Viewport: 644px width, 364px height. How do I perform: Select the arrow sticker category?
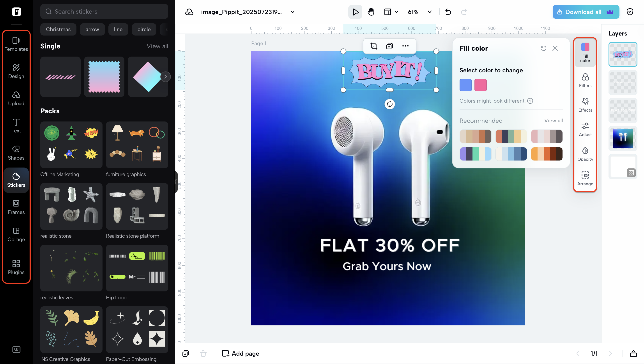point(92,29)
